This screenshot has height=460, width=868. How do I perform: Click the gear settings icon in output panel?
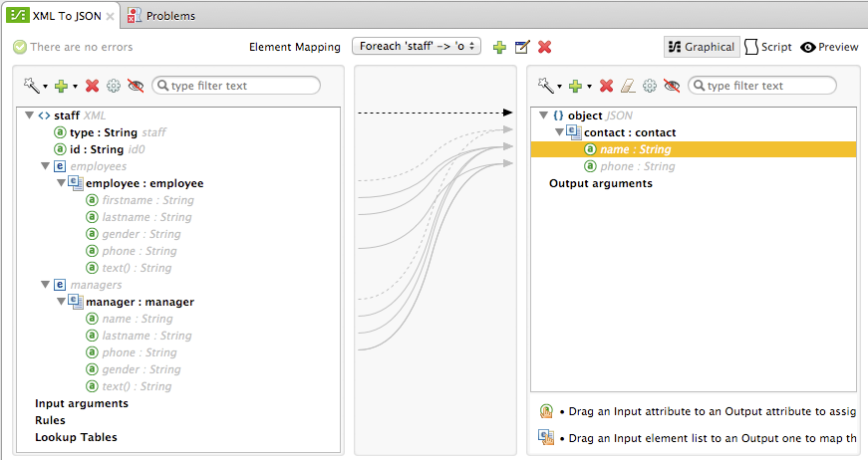pyautogui.click(x=650, y=87)
